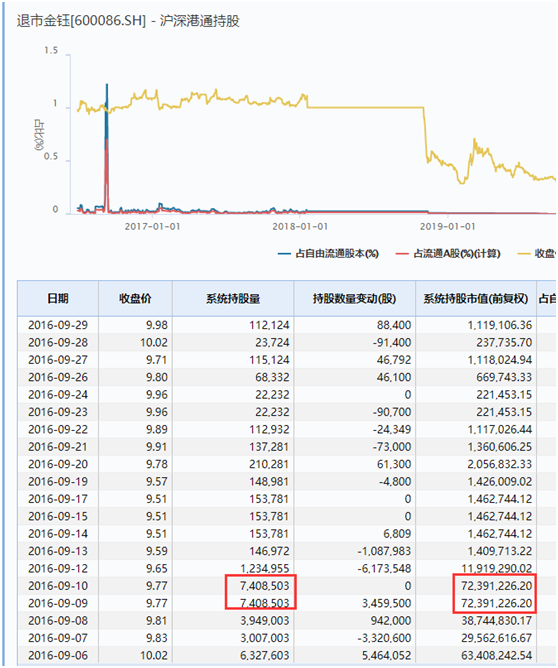Click change value -91,400

coord(392,343)
